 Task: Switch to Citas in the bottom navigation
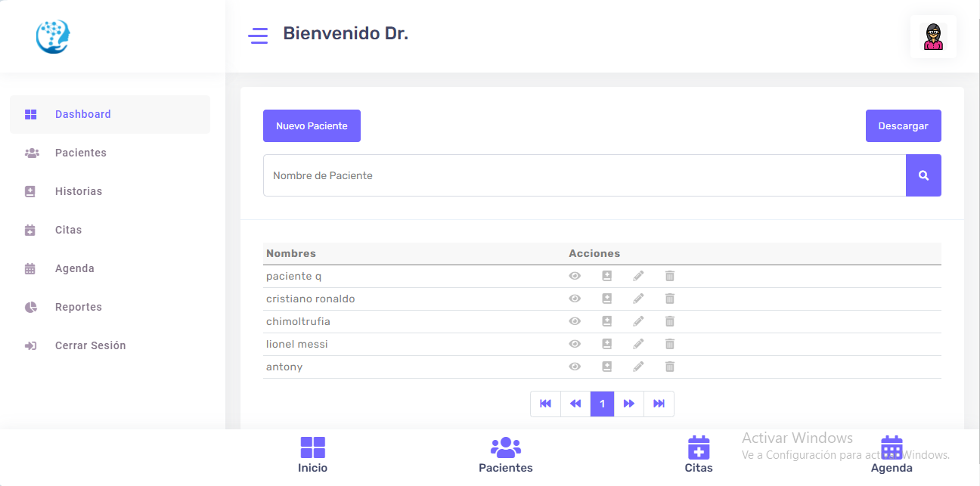coord(698,455)
